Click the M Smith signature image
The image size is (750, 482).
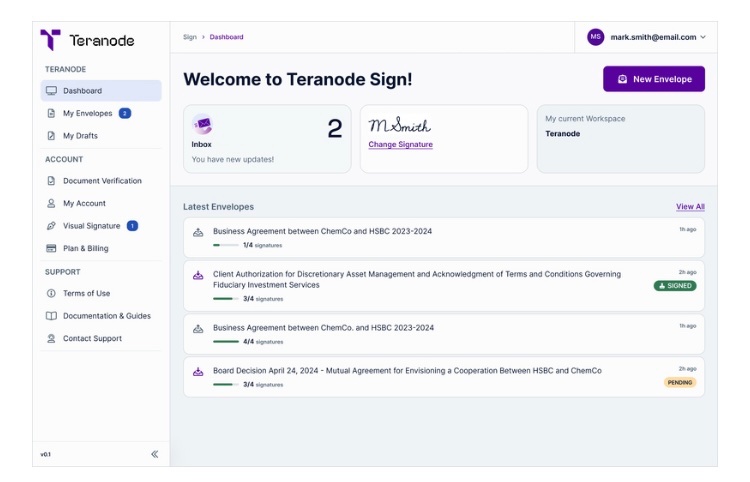coord(399,125)
